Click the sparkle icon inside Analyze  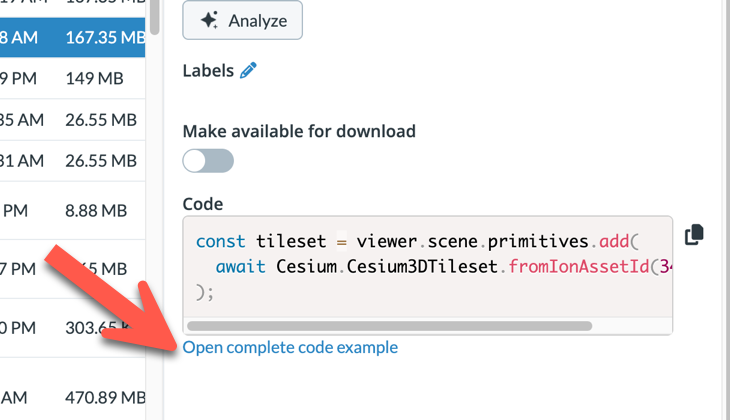(209, 20)
